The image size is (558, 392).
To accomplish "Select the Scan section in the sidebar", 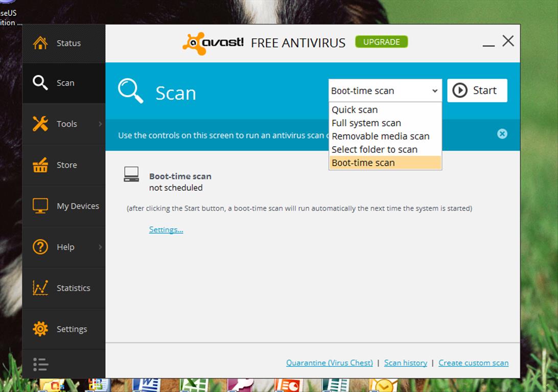I will click(x=64, y=83).
